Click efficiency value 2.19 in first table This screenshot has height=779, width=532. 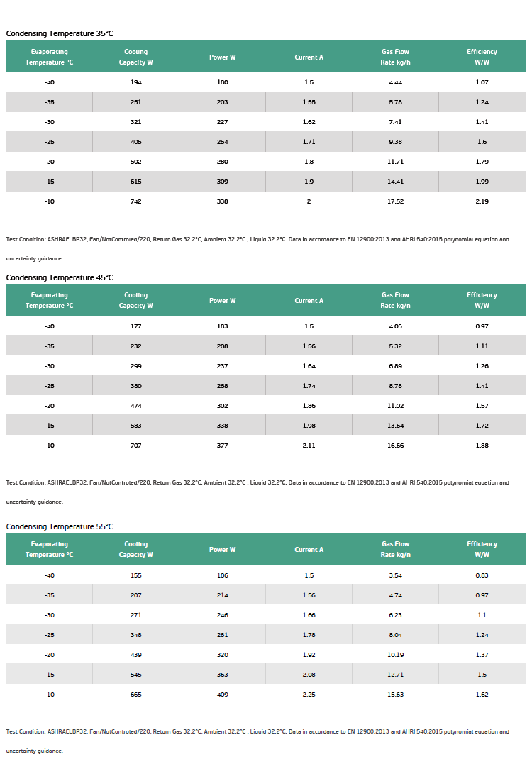coord(482,201)
